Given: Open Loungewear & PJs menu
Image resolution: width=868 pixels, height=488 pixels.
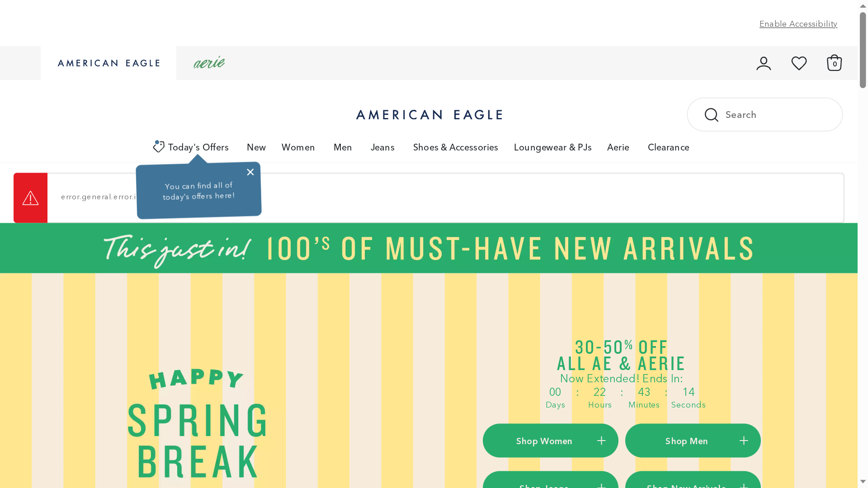Looking at the screenshot, I should (x=553, y=147).
